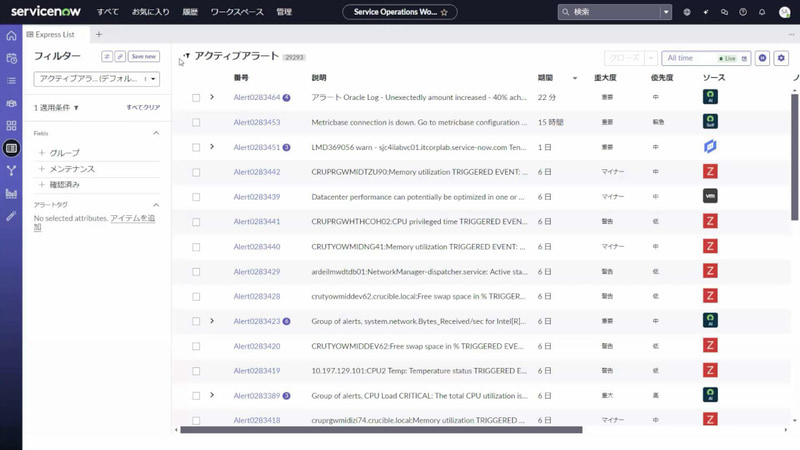The image size is (800, 450).
Task: Open the 履歴 menu
Action: 190,12
